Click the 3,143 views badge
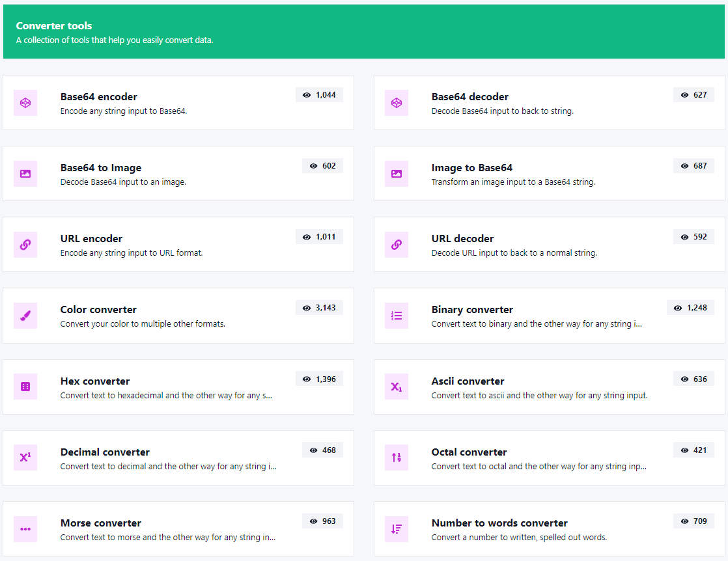728x561 pixels. [320, 308]
